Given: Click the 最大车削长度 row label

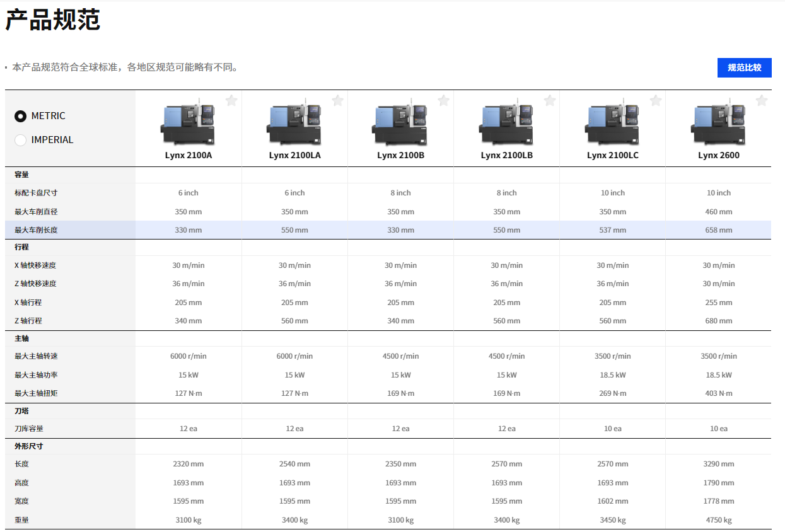Looking at the screenshot, I should pos(36,230).
